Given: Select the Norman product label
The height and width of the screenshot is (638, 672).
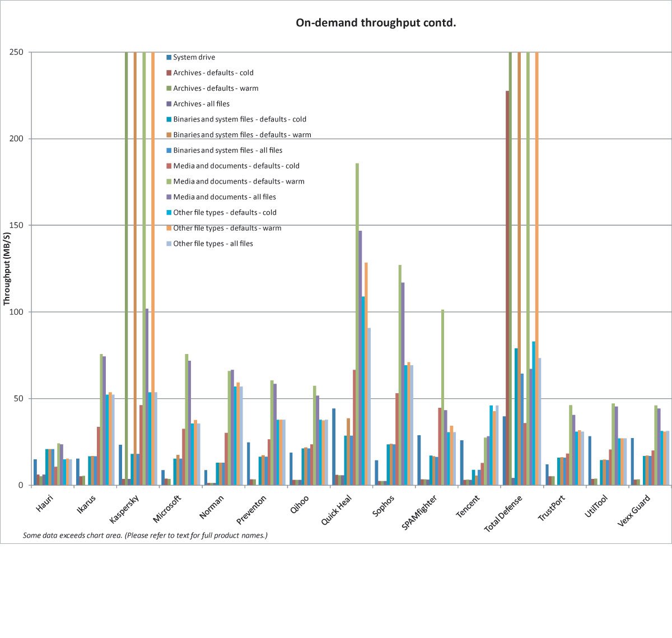Looking at the screenshot, I should [x=212, y=507].
